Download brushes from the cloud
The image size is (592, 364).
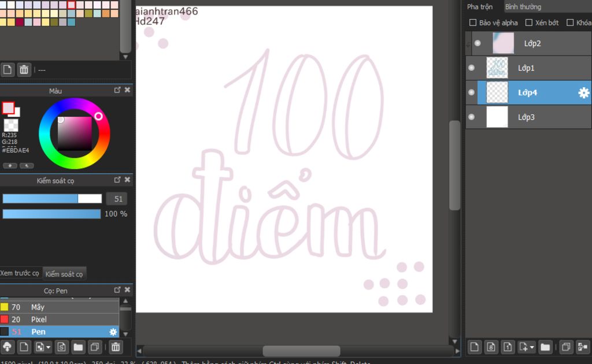(x=7, y=347)
